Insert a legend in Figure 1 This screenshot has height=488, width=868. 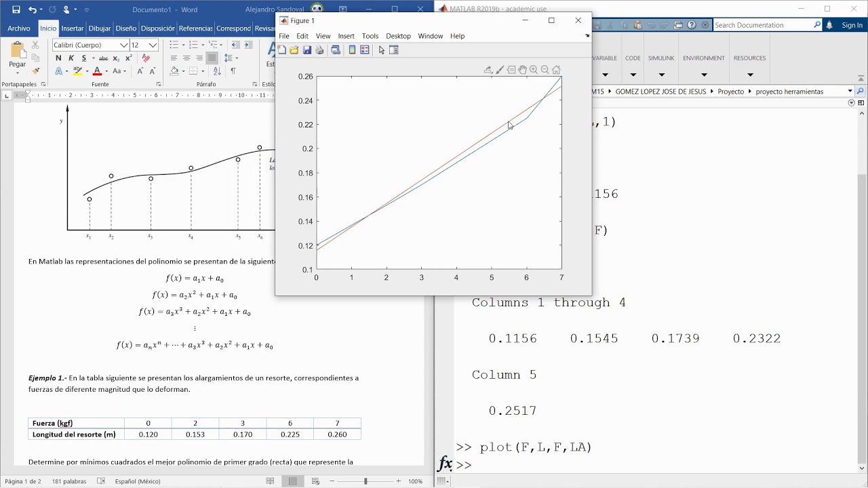(x=365, y=50)
